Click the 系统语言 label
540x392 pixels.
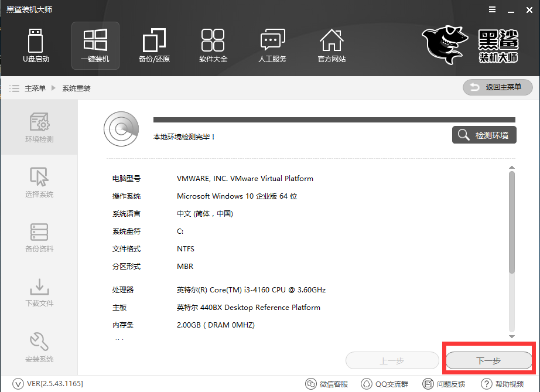click(x=127, y=213)
